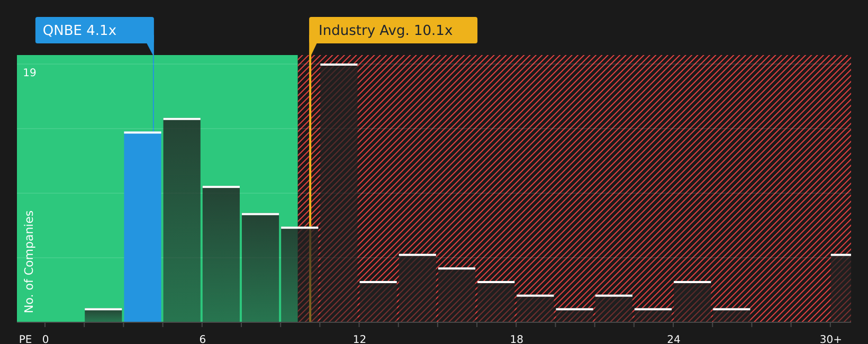Image resolution: width=868 pixels, height=344 pixels.
Task: Click the bar starting at PE 24
Action: click(692, 302)
